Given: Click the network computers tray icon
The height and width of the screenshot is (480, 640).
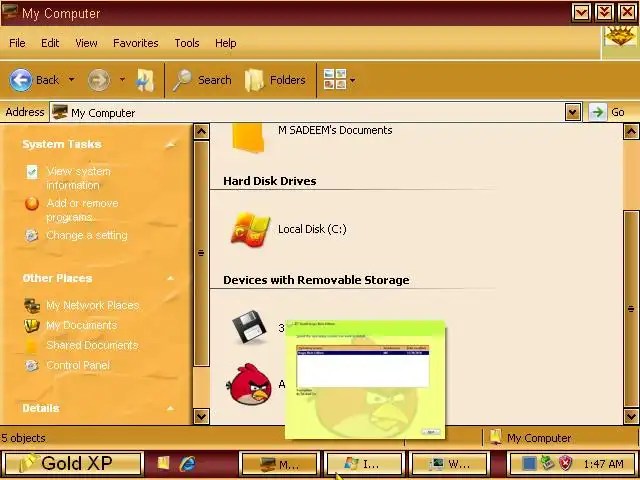Looking at the screenshot, I should (x=547, y=462).
